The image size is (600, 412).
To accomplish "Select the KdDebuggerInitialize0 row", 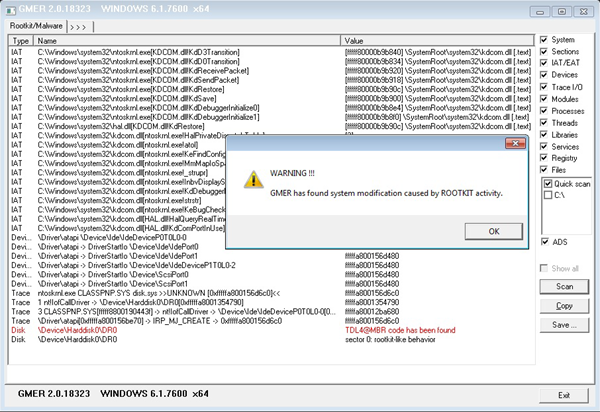I will click(x=271, y=107).
